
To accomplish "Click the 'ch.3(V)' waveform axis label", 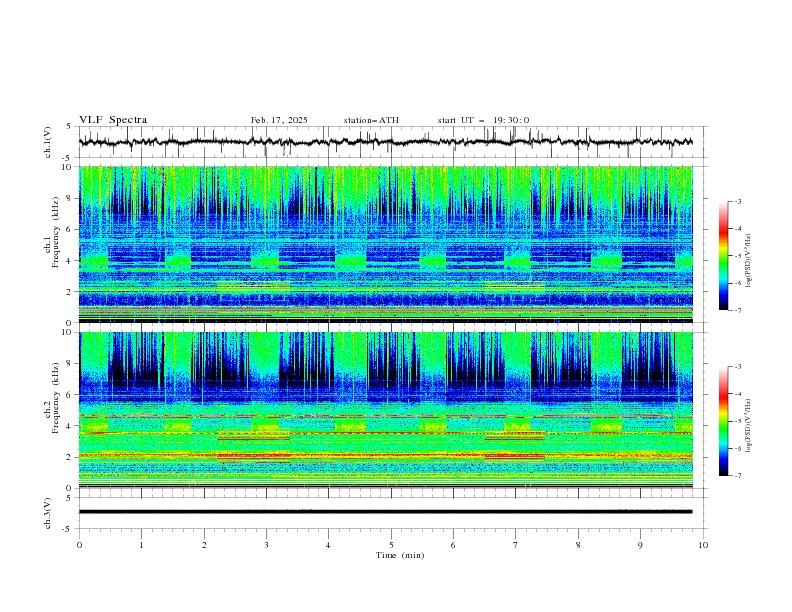I will (x=48, y=513).
